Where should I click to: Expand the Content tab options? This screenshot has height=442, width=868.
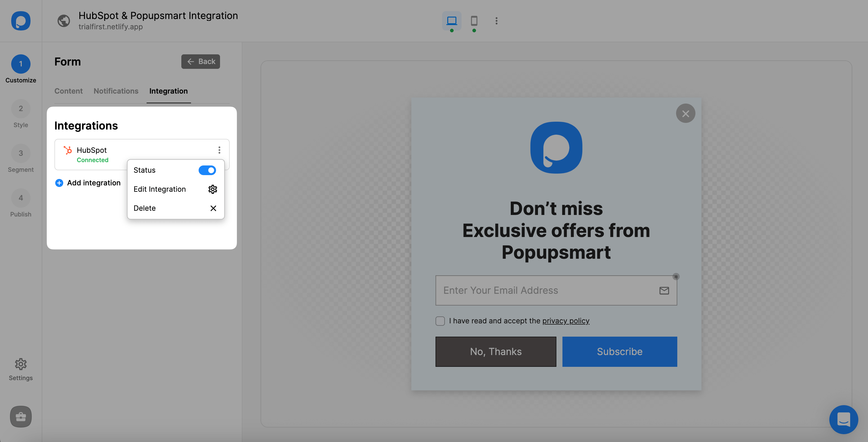[x=68, y=90]
